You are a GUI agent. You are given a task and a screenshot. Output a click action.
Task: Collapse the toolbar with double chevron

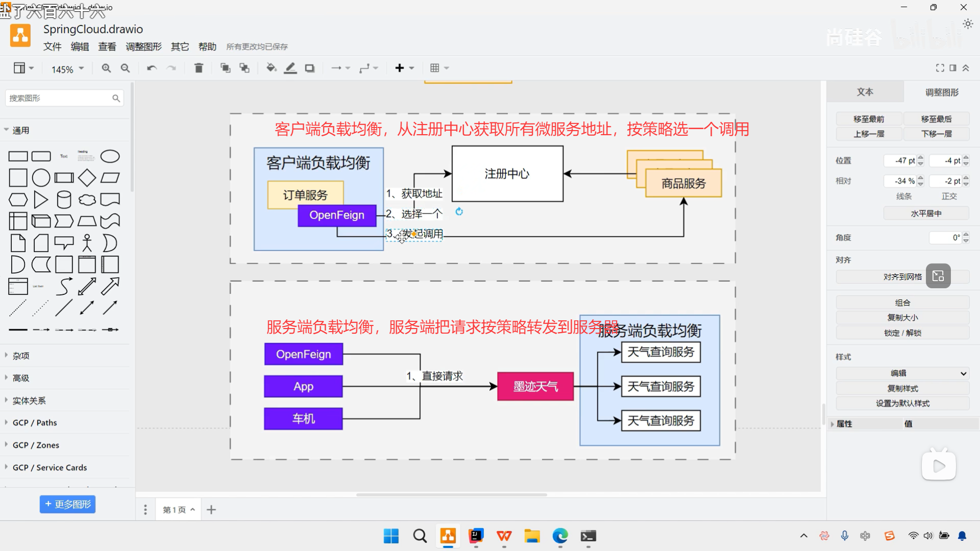pyautogui.click(x=966, y=68)
